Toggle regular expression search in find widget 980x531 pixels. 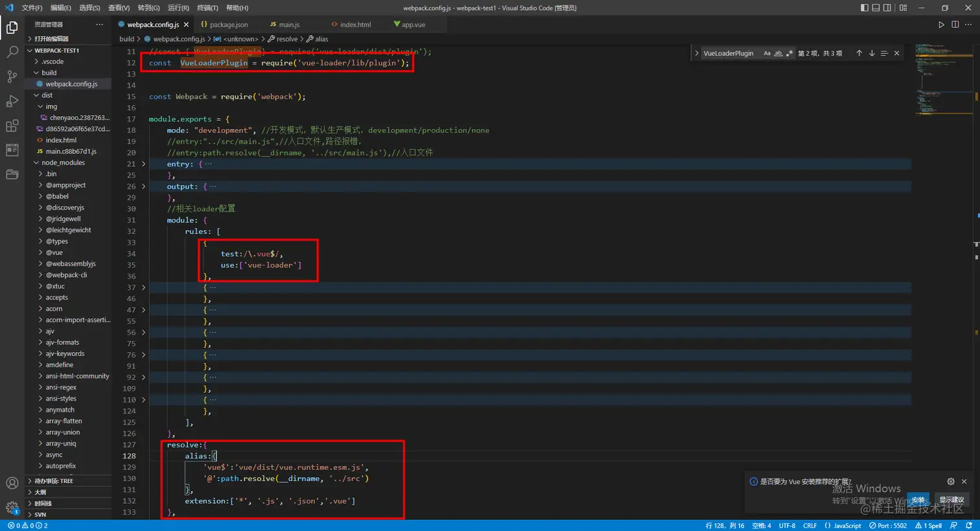[x=789, y=53]
